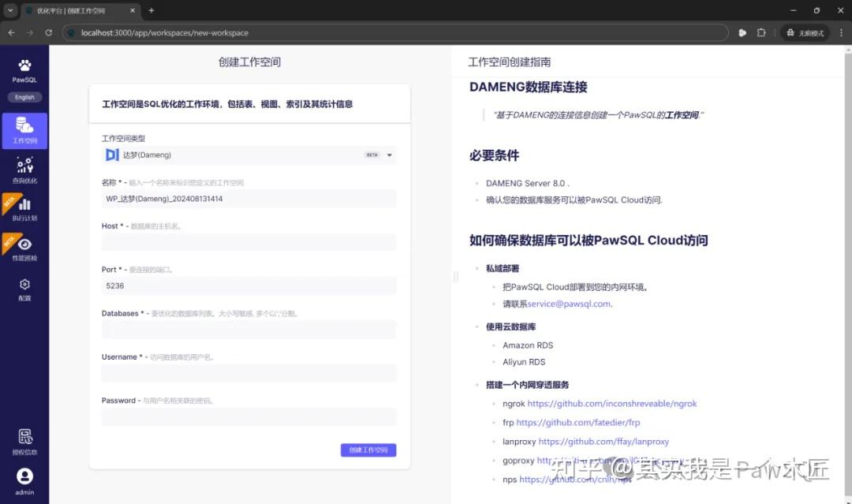Viewport: 852px width, 504px height.
Task: Open the browser extensions puzzle menu
Action: pos(760,32)
